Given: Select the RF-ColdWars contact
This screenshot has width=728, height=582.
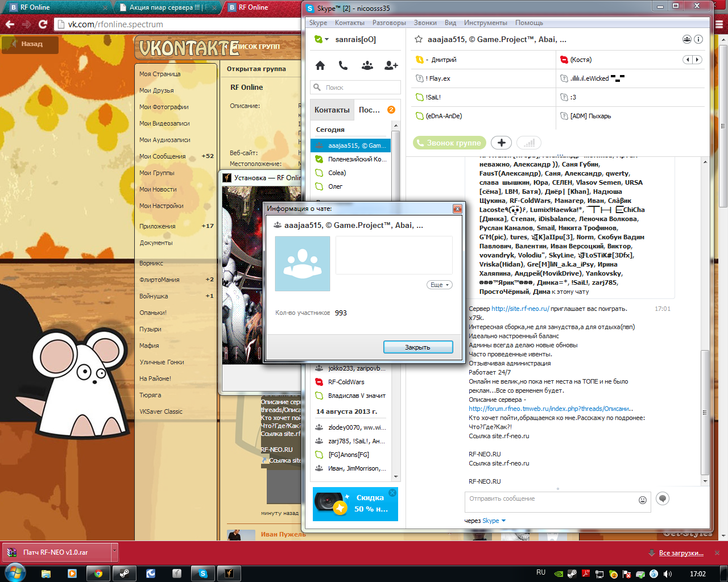Looking at the screenshot, I should (x=351, y=382).
